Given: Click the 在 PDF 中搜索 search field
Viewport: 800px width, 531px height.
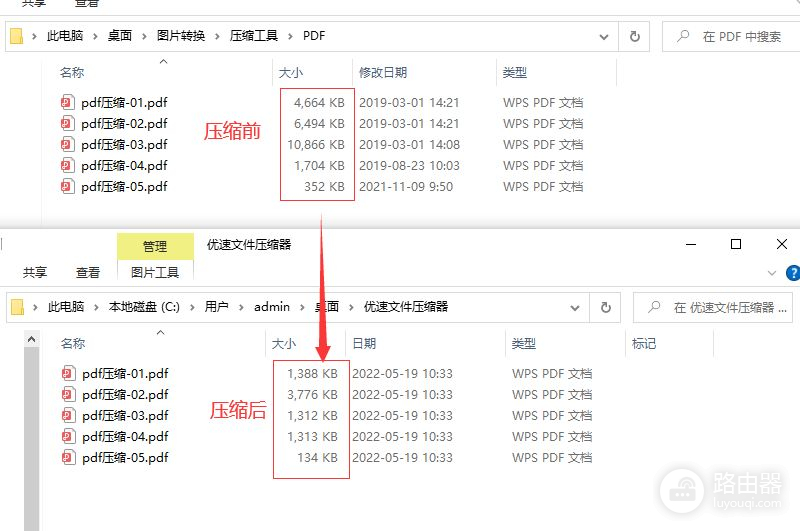Looking at the screenshot, I should click(731, 36).
